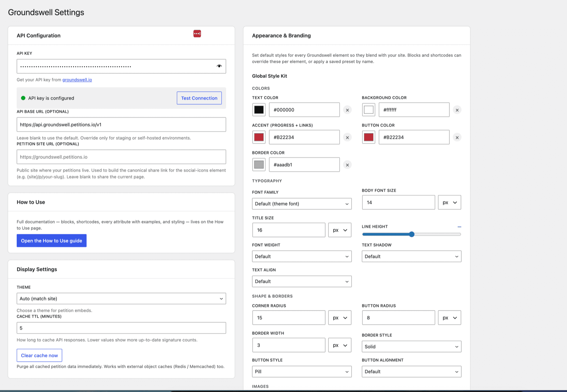
Task: Open the accent color red swatch
Action: coord(259,137)
